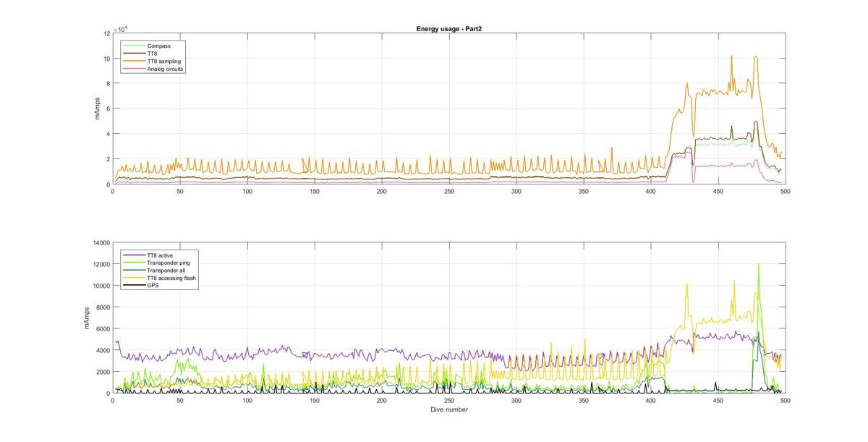Click the 8000 y-axis tick label

(102, 307)
